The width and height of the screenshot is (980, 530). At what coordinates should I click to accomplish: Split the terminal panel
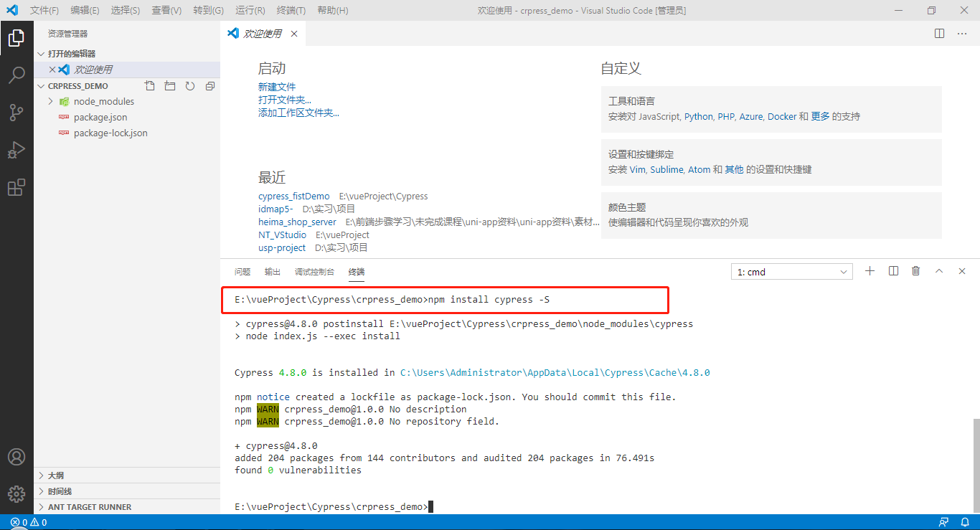click(893, 271)
